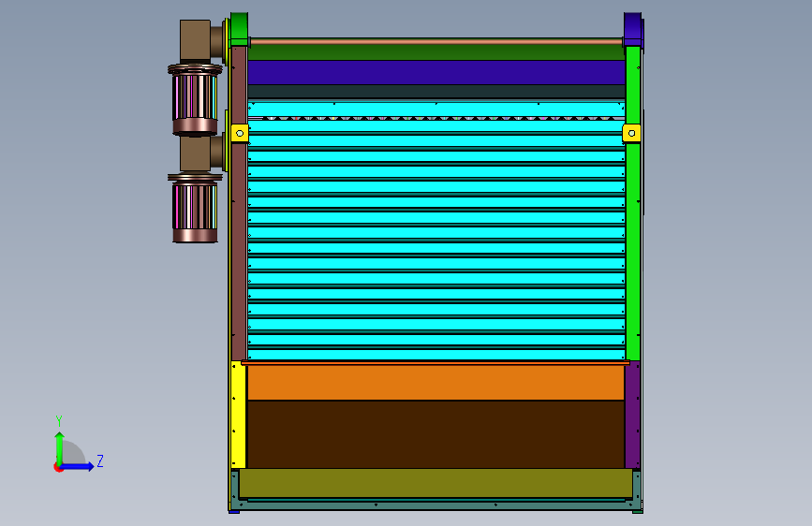This screenshot has height=526, width=812.
Task: Select the topmost cyan louver slat
Action: coord(436,109)
